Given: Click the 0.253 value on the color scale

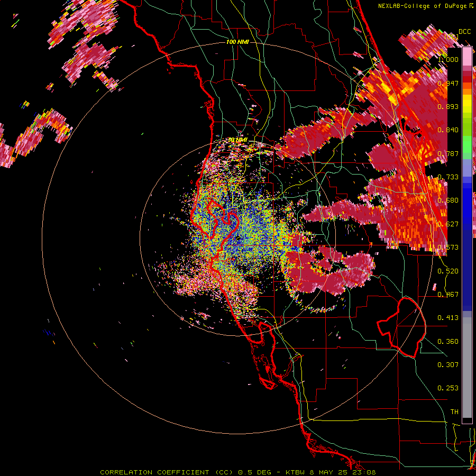Looking at the screenshot, I should click(448, 388).
